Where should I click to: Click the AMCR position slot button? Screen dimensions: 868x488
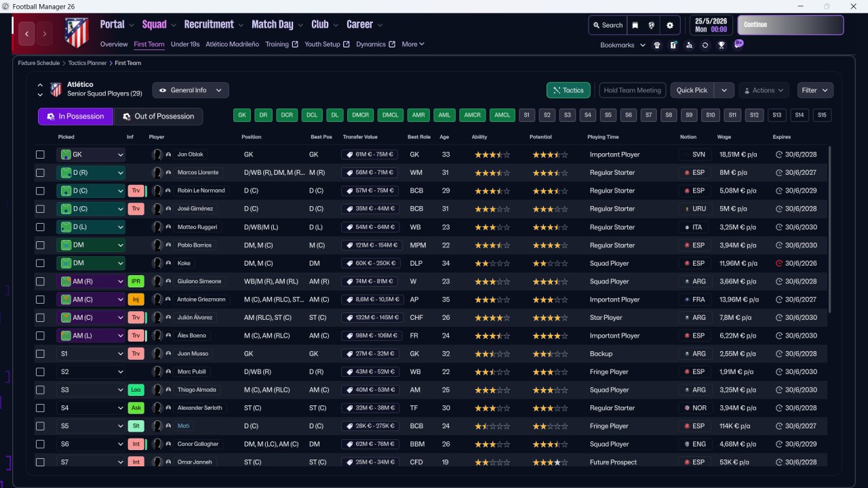coord(472,115)
